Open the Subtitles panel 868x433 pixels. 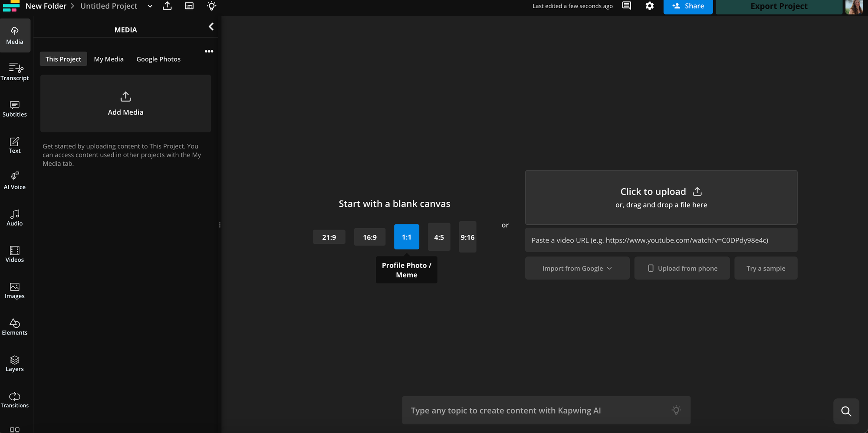pos(15,109)
